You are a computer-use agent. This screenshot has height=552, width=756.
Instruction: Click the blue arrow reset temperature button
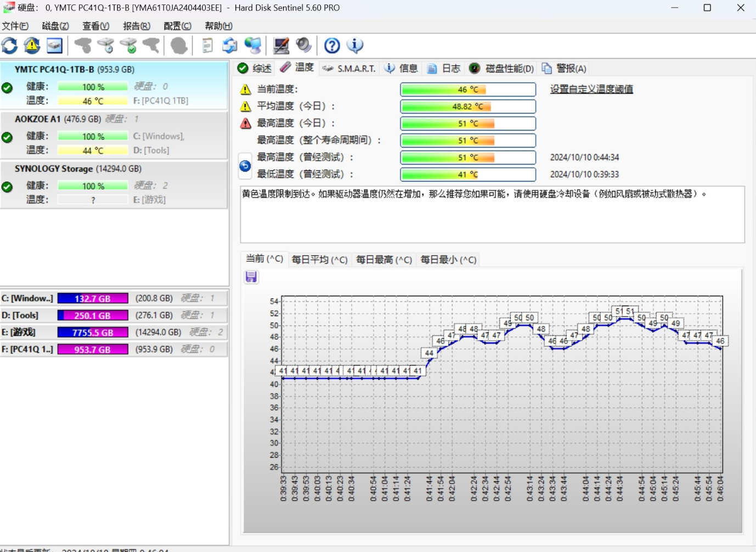245,166
